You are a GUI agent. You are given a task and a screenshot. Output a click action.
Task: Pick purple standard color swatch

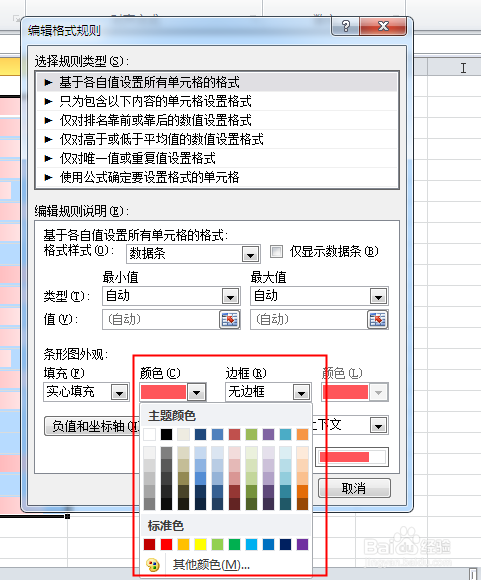(302, 544)
